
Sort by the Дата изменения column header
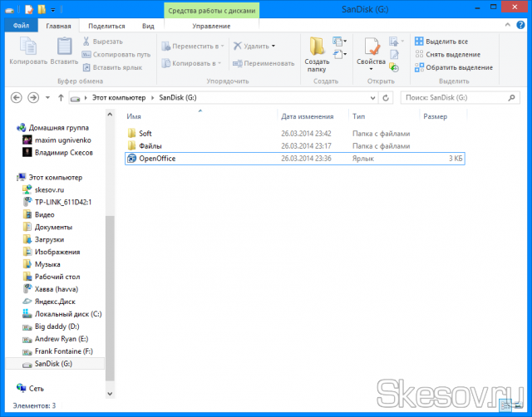point(308,117)
